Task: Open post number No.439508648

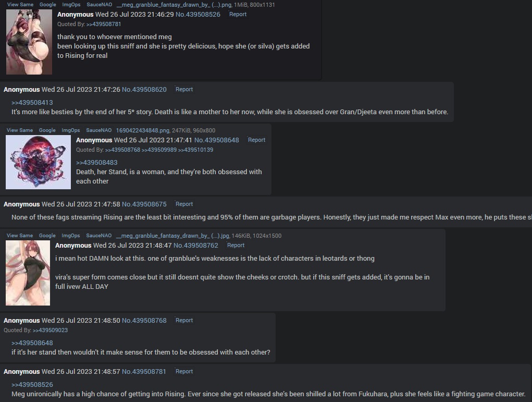Action: coord(216,140)
